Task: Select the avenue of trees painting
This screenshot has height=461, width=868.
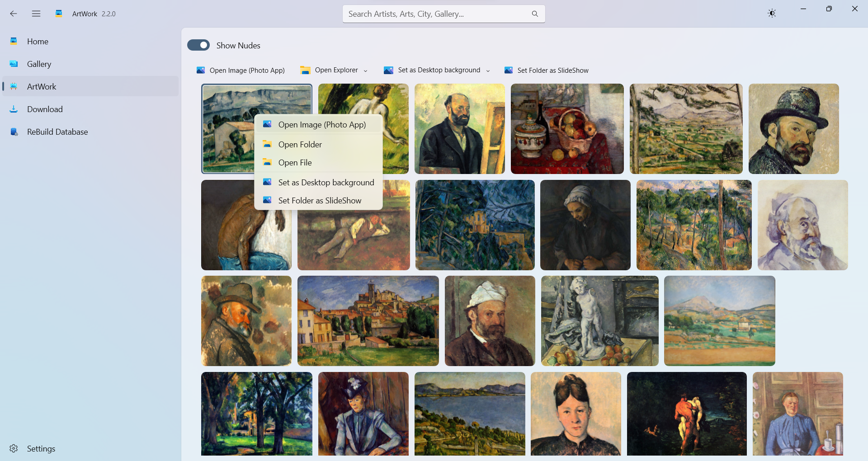Action: 257,414
